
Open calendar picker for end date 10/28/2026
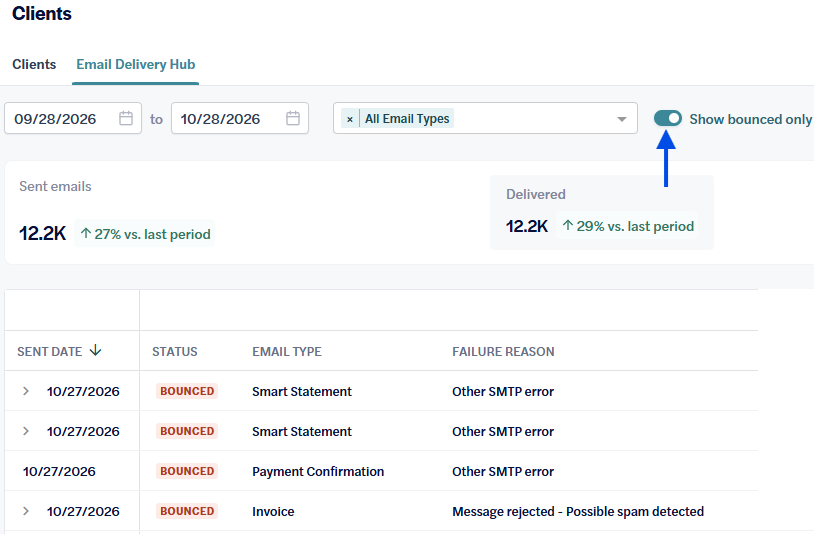pos(293,119)
